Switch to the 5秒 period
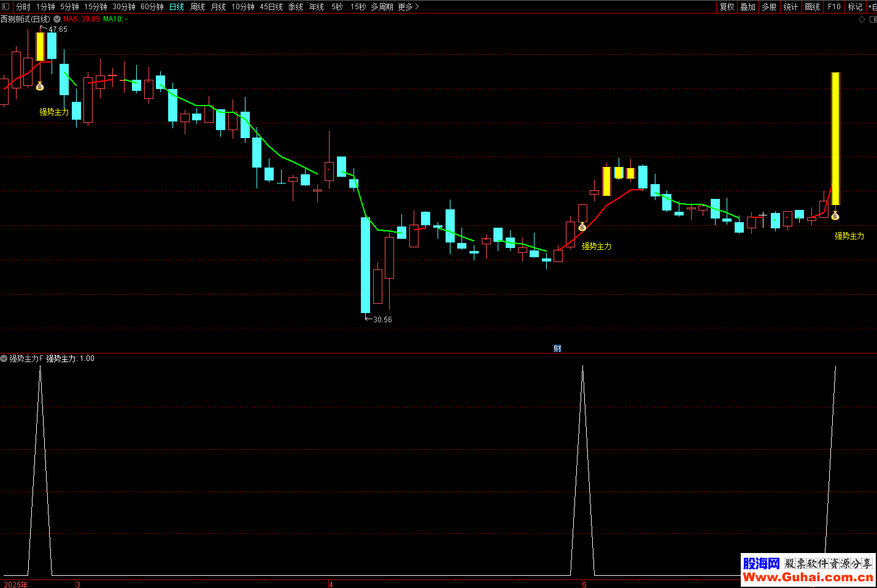Screen dimensions: 877x588 click(x=338, y=7)
